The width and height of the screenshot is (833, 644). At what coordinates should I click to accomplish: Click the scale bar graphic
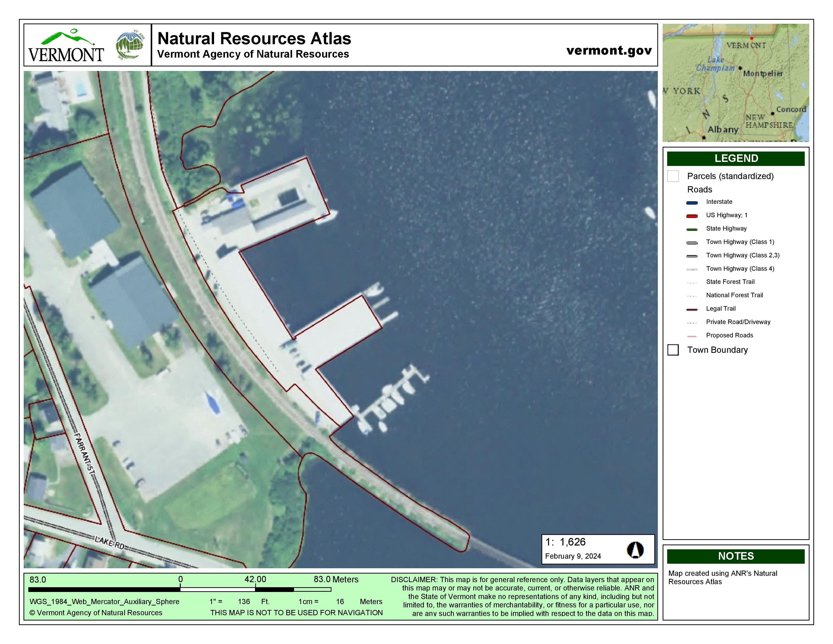tap(180, 589)
